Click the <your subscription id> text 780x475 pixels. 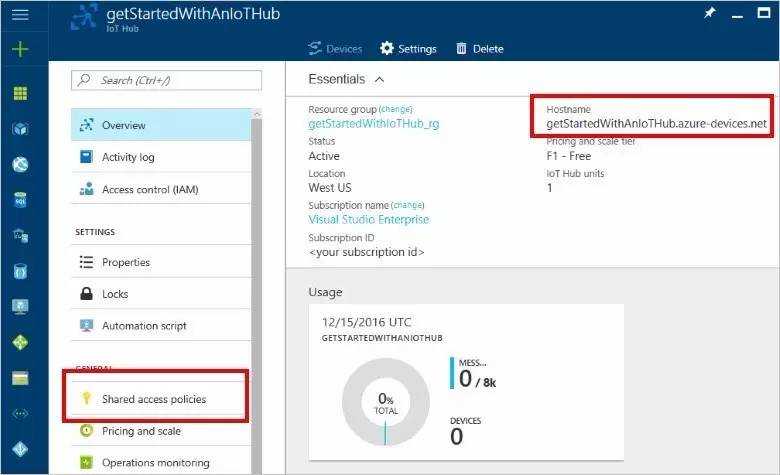[367, 252]
